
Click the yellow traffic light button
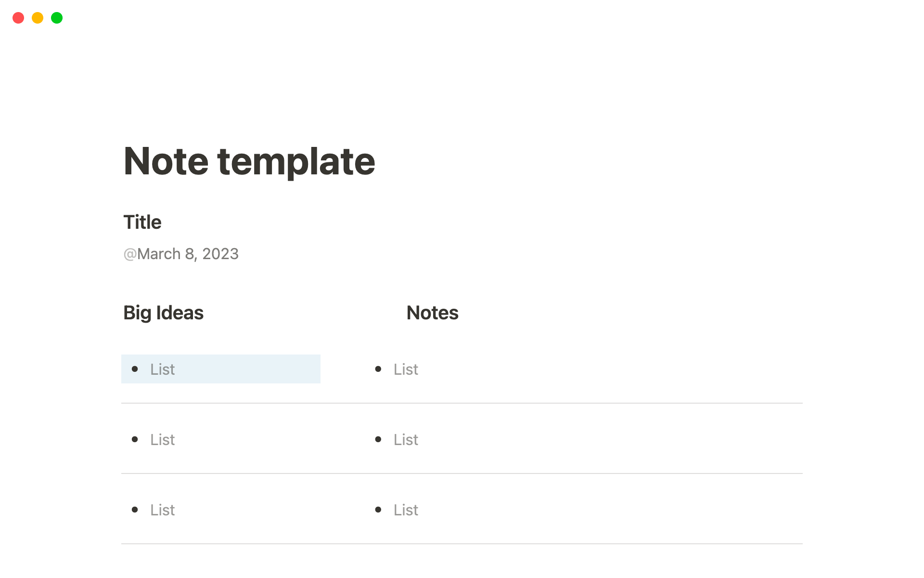click(38, 18)
